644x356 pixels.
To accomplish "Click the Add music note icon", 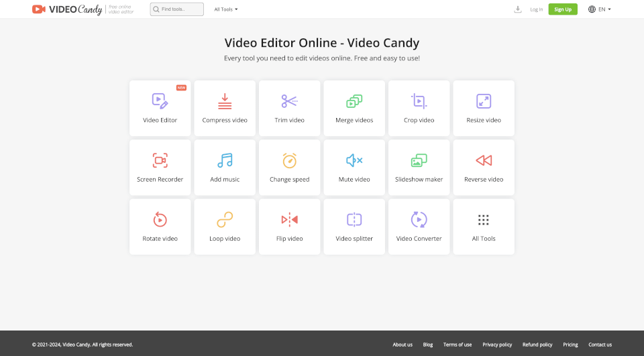I will 225,160.
